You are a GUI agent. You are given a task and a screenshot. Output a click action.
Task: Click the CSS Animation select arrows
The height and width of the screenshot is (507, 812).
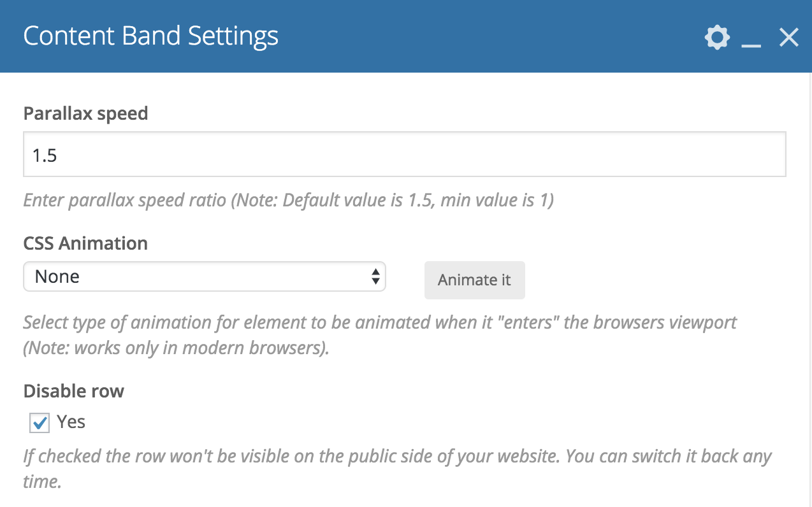[x=375, y=276]
